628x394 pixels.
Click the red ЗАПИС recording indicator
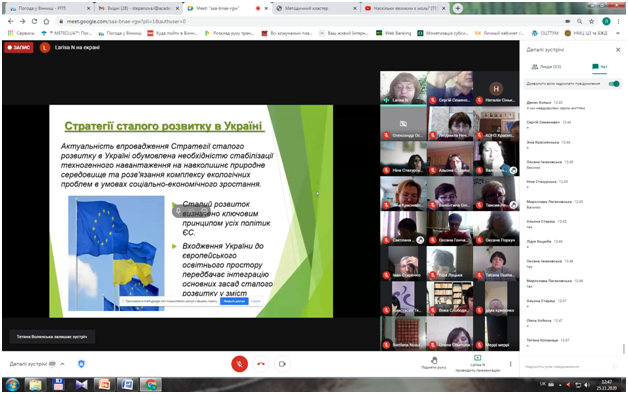[19, 47]
